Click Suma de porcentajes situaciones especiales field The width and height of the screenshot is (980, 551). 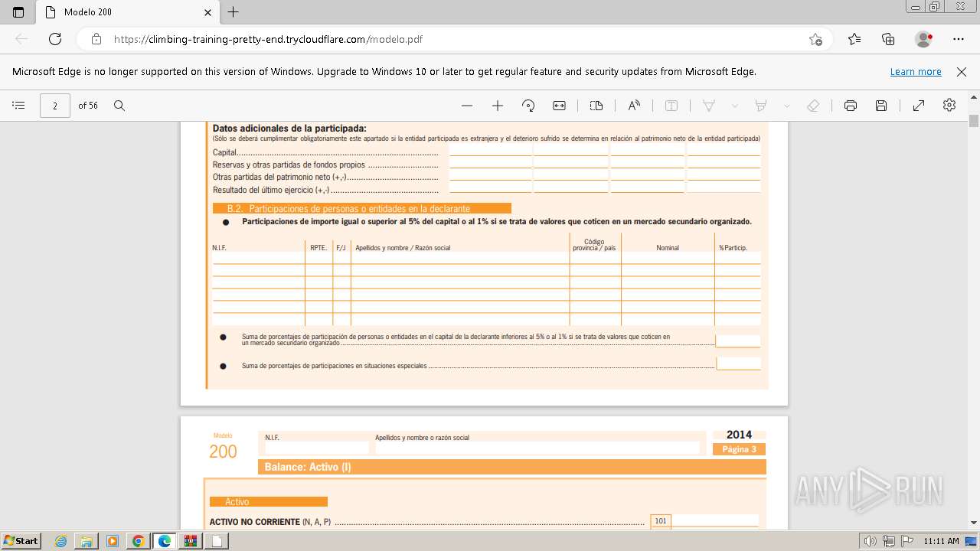pyautogui.click(x=738, y=364)
